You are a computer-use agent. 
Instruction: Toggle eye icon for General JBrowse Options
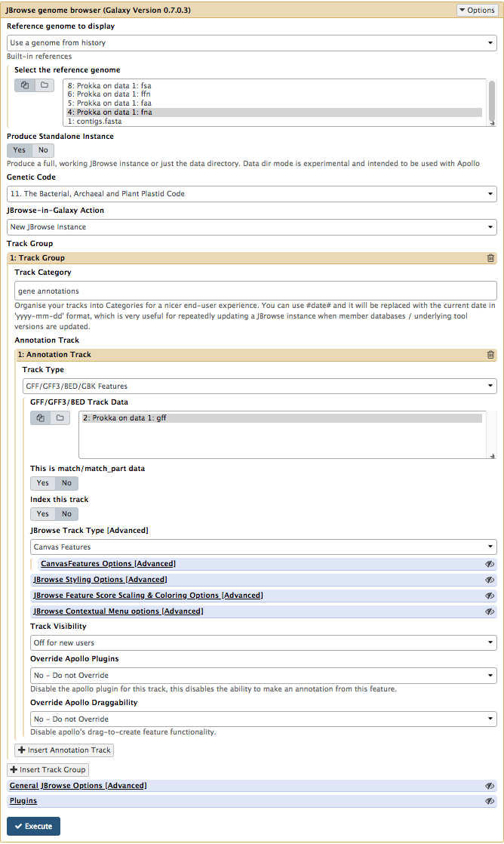[490, 787]
